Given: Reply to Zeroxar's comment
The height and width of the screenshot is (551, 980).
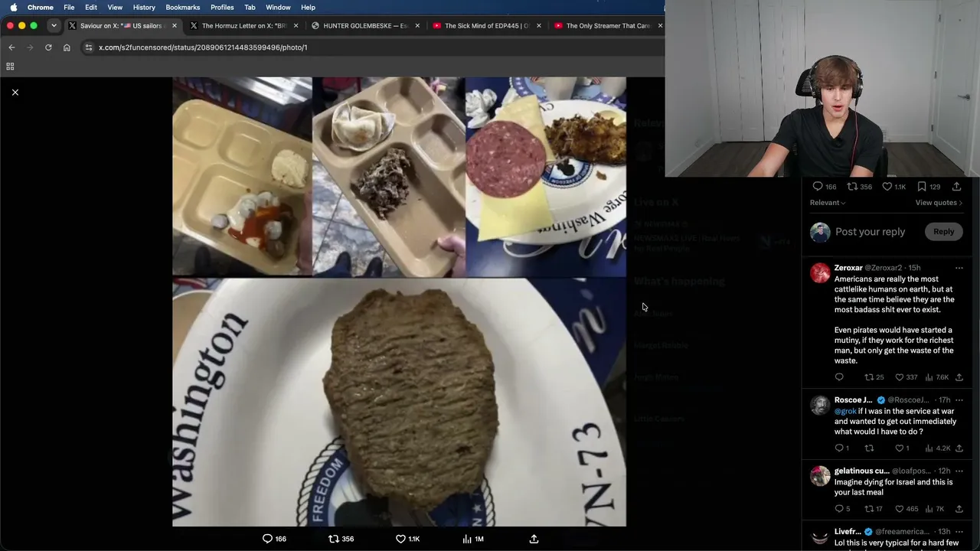Looking at the screenshot, I should point(839,377).
